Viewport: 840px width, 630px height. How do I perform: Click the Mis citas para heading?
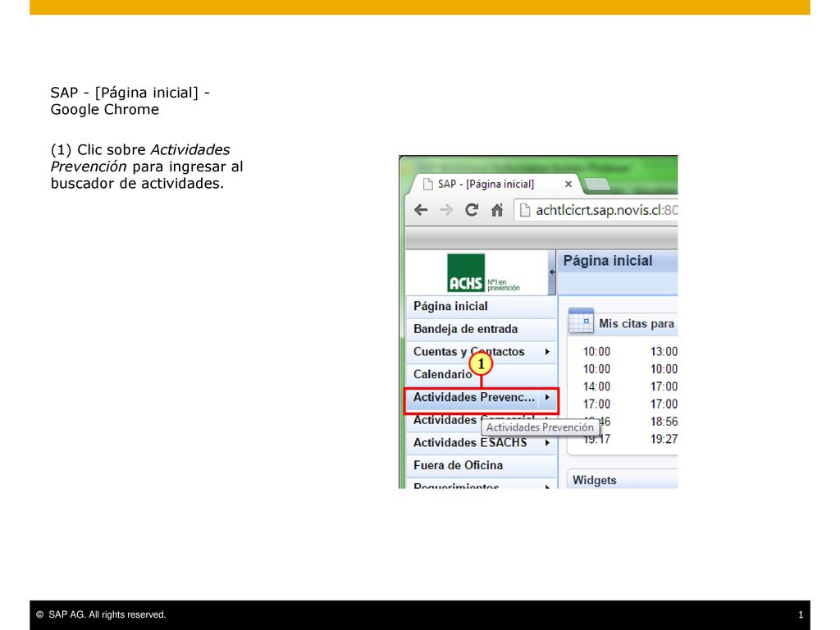click(x=637, y=323)
